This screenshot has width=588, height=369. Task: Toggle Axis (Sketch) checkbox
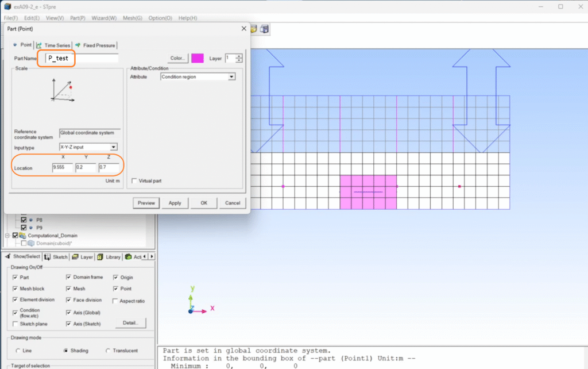point(68,324)
